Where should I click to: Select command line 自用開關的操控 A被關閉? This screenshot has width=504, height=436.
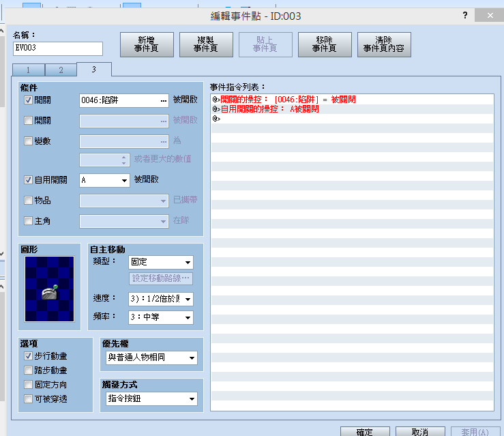352,109
